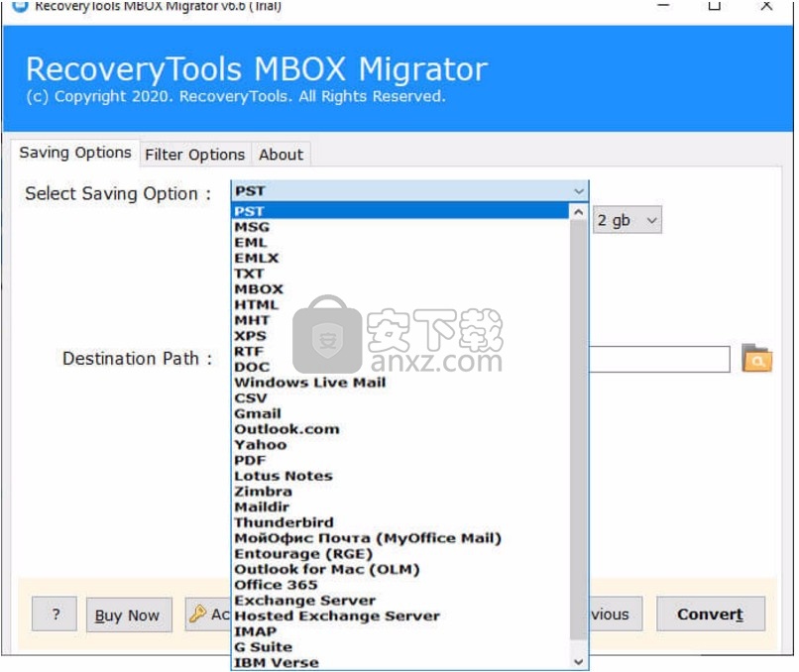Click the list scrollbar up arrow
Viewport: 799px width, 672px height.
coord(578,211)
